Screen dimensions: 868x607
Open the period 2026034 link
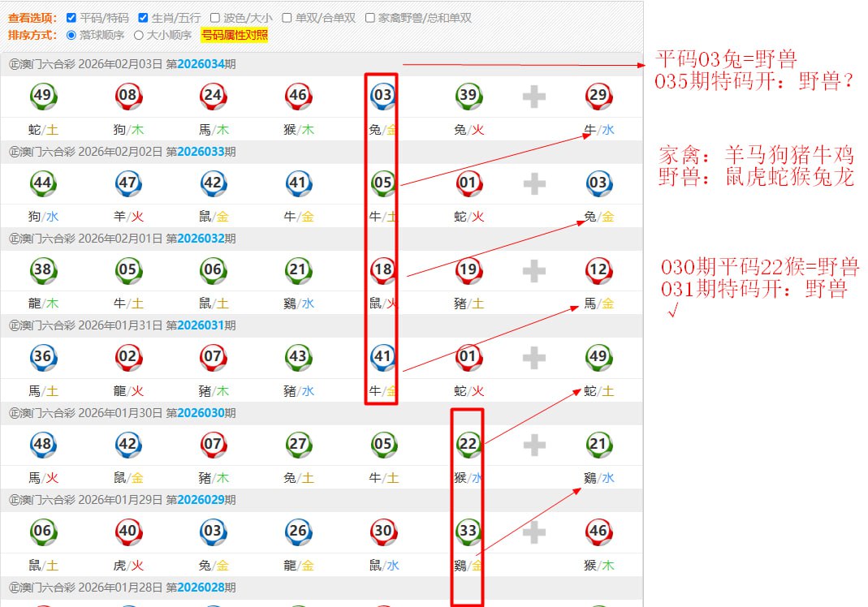pyautogui.click(x=201, y=64)
